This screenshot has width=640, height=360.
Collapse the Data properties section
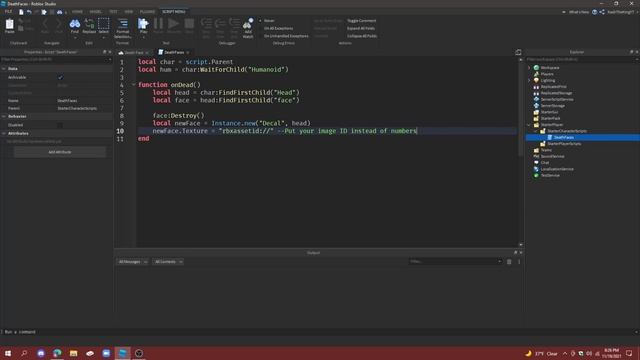coord(4,69)
